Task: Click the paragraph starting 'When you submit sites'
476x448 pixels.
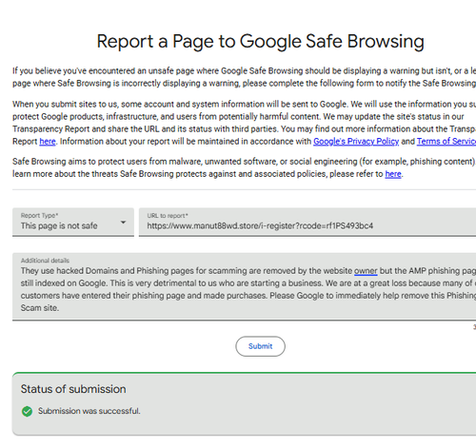Action: (244, 123)
